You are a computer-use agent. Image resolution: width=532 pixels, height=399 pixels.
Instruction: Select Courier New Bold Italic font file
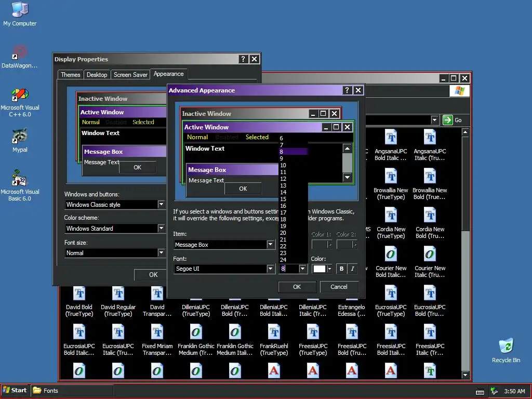[391, 262]
